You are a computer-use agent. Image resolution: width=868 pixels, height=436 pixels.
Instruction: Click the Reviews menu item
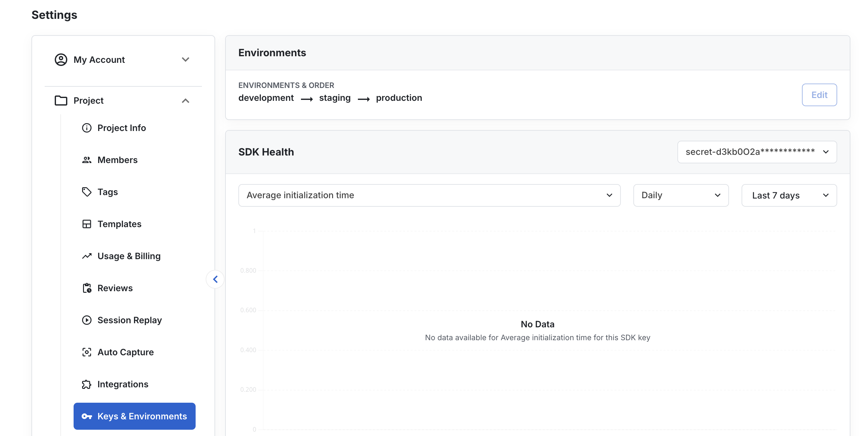tap(115, 287)
